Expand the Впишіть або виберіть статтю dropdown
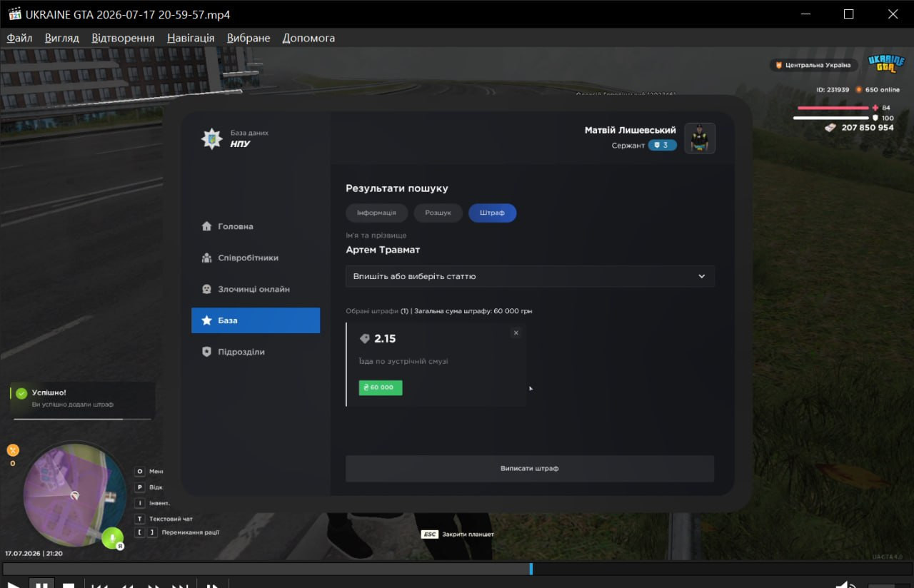 (x=530, y=276)
